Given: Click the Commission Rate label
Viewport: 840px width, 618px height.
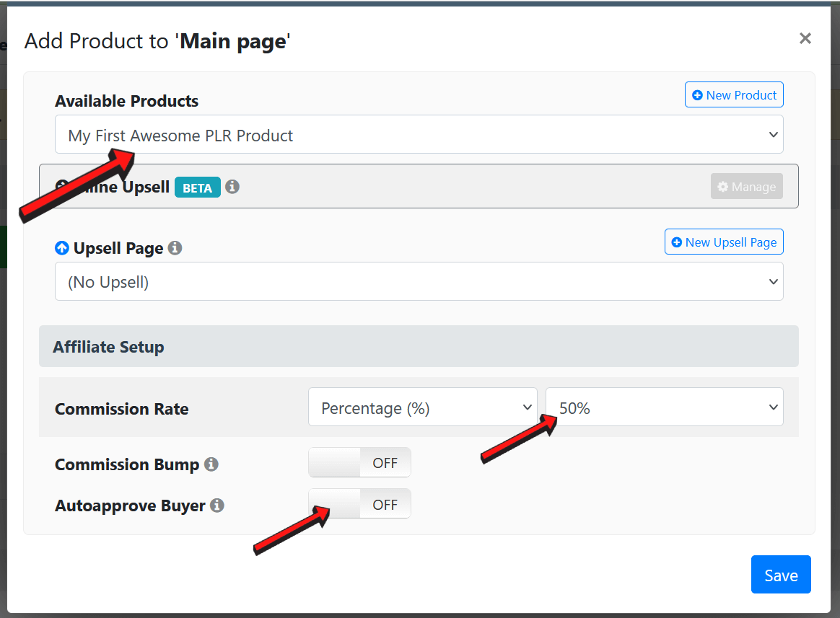Looking at the screenshot, I should point(122,409).
